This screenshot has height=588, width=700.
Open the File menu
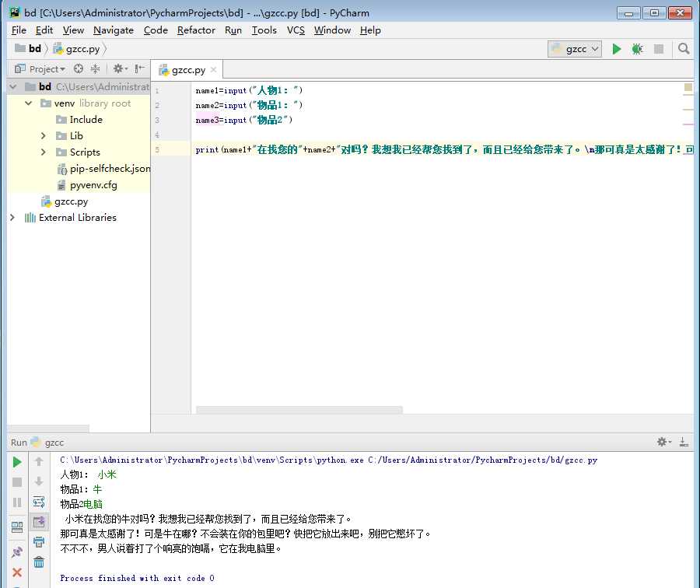tap(19, 30)
